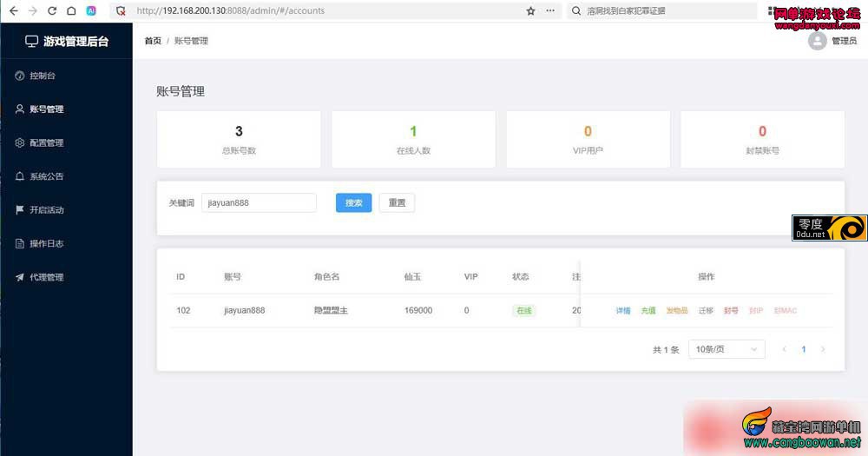Click 迁移 for account jiayuan888
This screenshot has height=456, width=868.
point(706,311)
